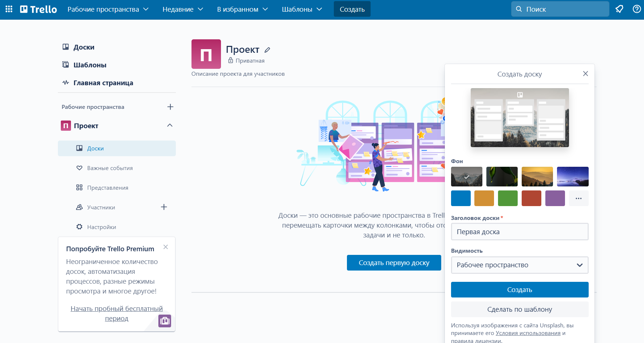The width and height of the screenshot is (644, 343).
Task: Show more backgrounds with three dots
Action: tap(579, 198)
